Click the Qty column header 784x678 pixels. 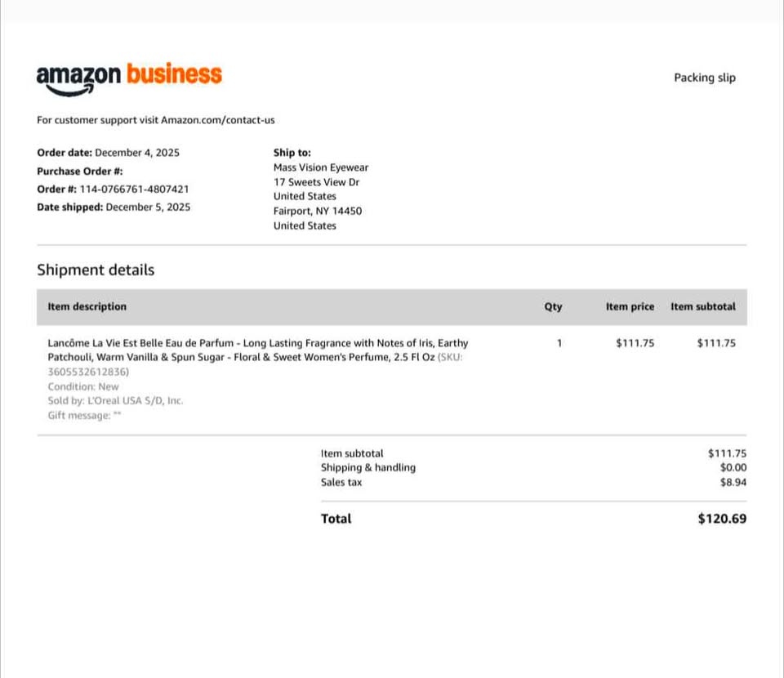coord(553,306)
